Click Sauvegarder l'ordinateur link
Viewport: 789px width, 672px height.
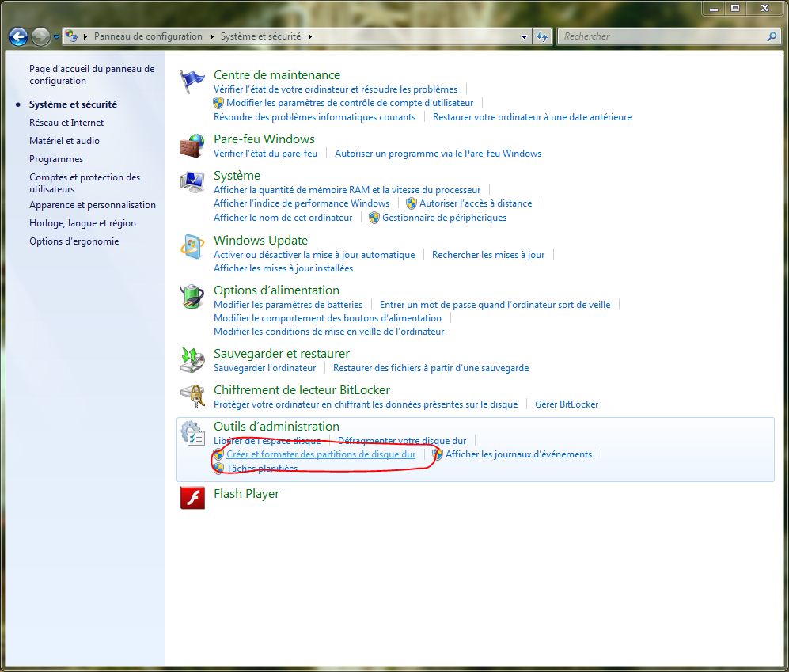point(264,368)
